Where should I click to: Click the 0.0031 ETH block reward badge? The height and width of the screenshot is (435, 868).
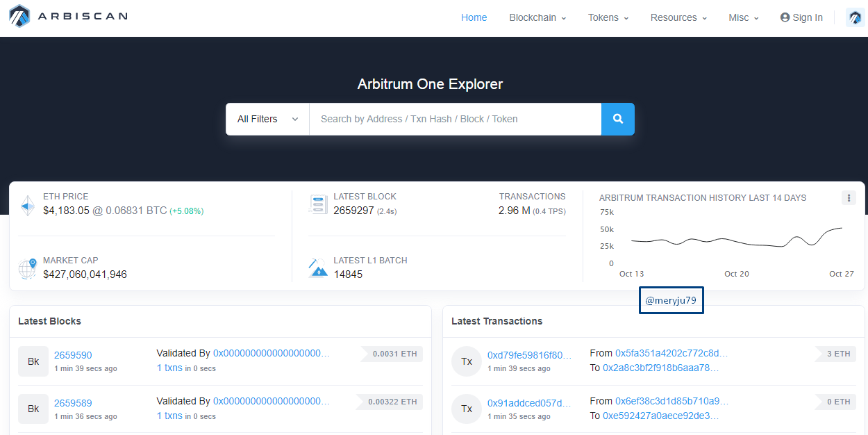click(x=394, y=354)
